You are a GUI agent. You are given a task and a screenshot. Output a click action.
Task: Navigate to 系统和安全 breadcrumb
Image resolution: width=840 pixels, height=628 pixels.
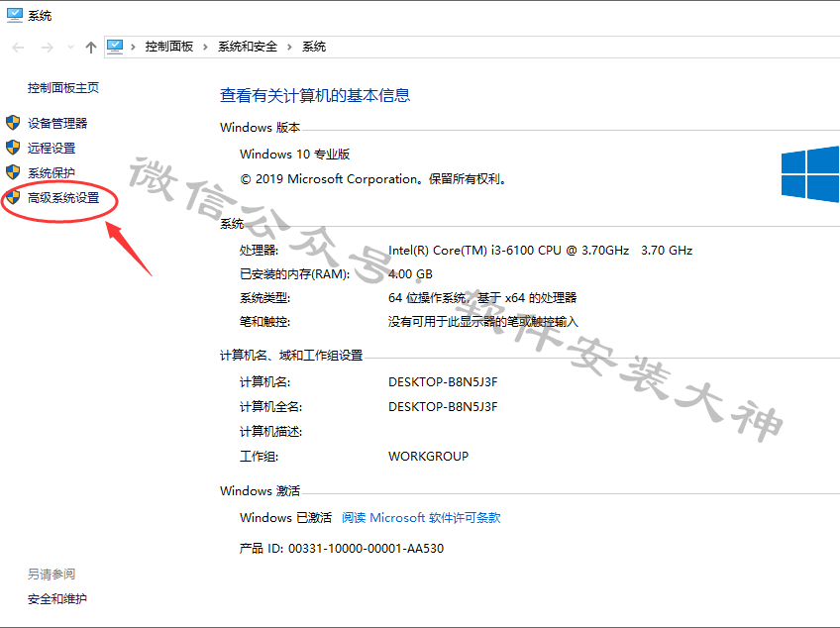(x=248, y=47)
